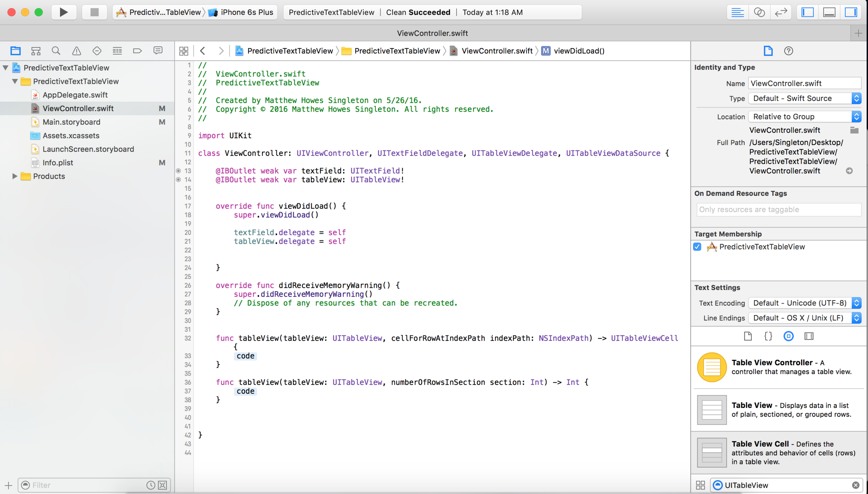Screen dimensions: 868x494
Task: Open the File Template library
Action: 748,336
